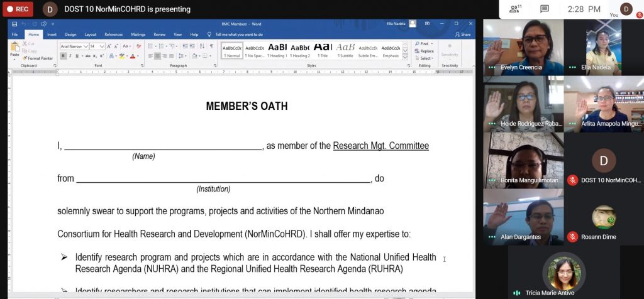The image size is (644, 299).
Task: Apply a text effects style to the text
Action: [111, 56]
